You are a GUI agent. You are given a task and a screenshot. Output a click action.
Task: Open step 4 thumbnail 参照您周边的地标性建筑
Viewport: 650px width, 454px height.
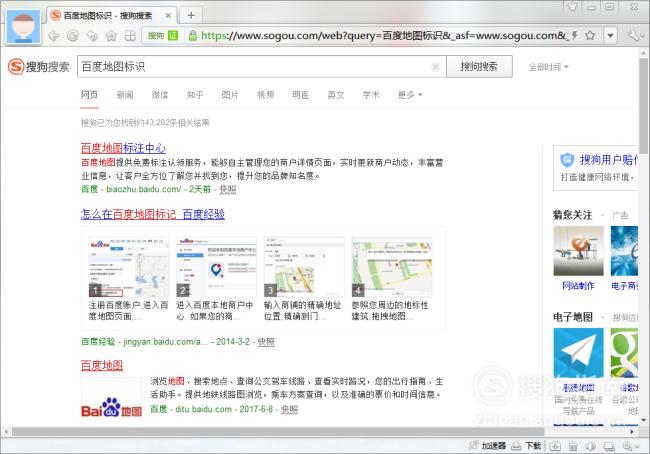392,267
